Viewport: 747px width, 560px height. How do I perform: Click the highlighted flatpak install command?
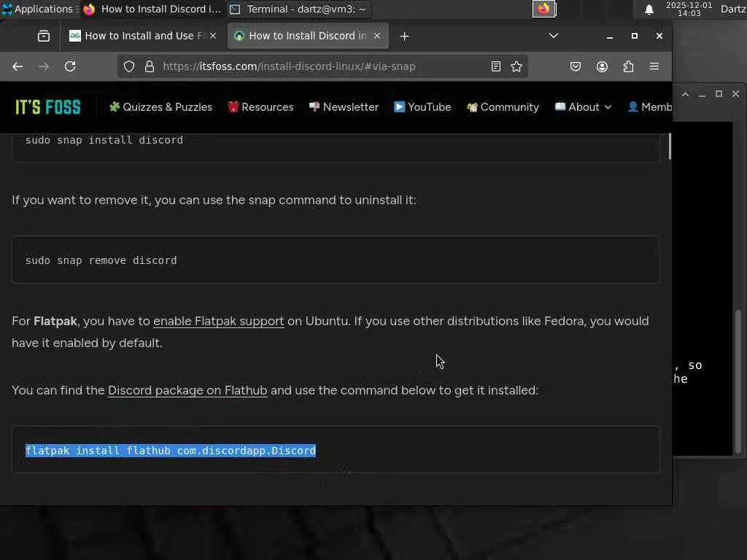pos(171,451)
